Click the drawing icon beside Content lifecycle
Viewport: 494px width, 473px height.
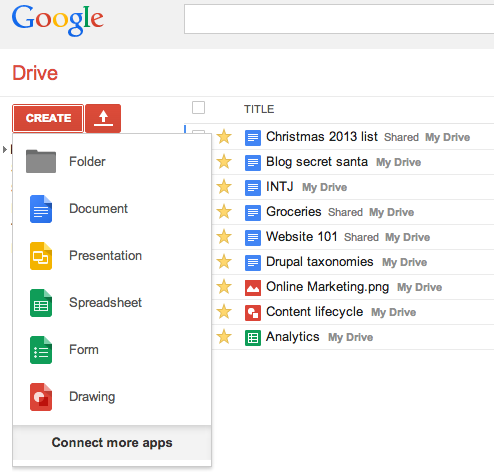(253, 312)
